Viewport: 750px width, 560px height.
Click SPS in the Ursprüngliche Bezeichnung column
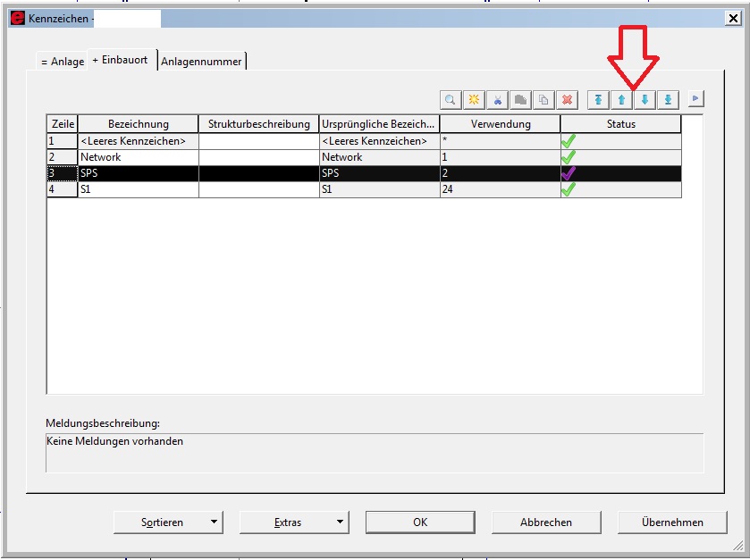(379, 173)
